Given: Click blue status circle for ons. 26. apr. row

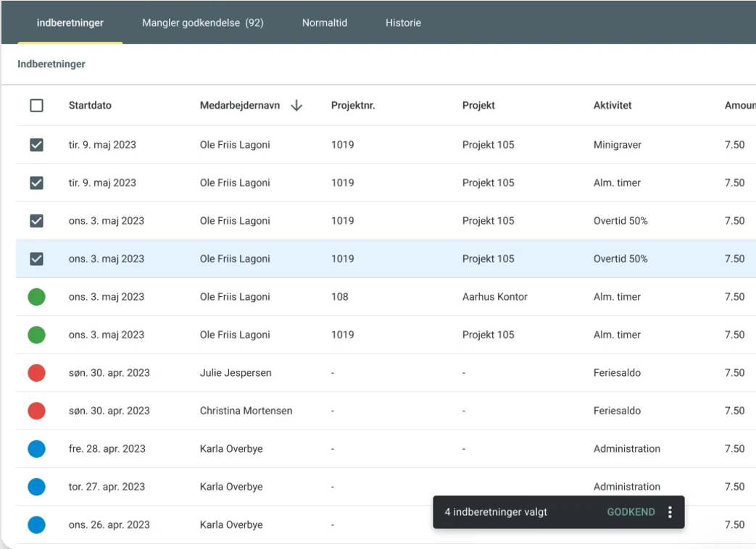Looking at the screenshot, I should (x=36, y=524).
